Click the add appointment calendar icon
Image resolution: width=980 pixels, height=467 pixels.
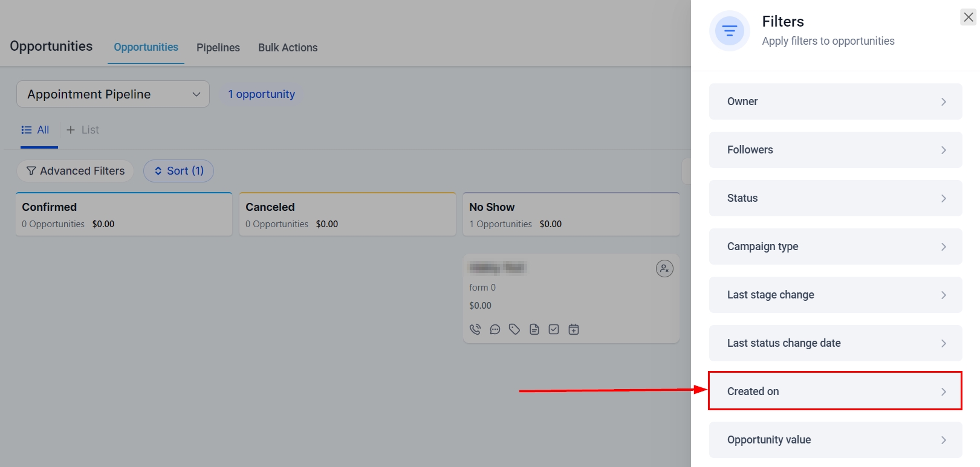tap(574, 329)
